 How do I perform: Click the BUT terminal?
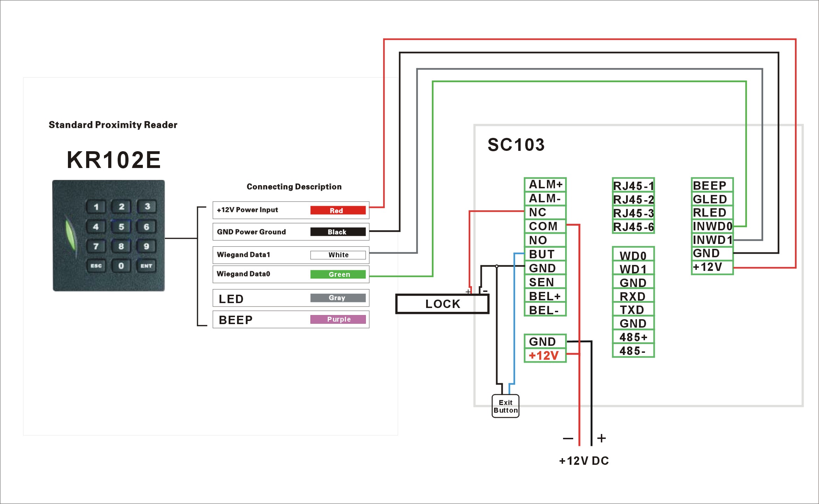pos(545,254)
